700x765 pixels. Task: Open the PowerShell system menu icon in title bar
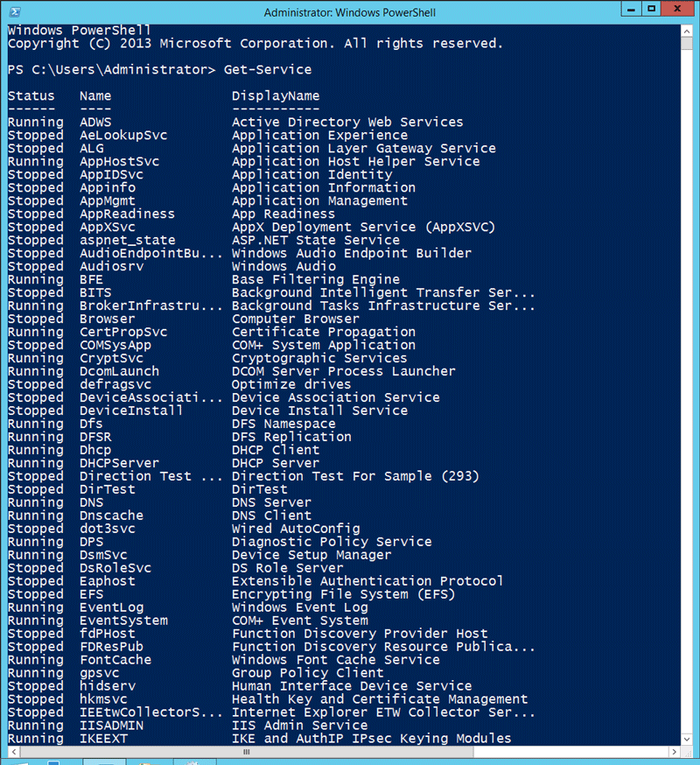(x=15, y=11)
